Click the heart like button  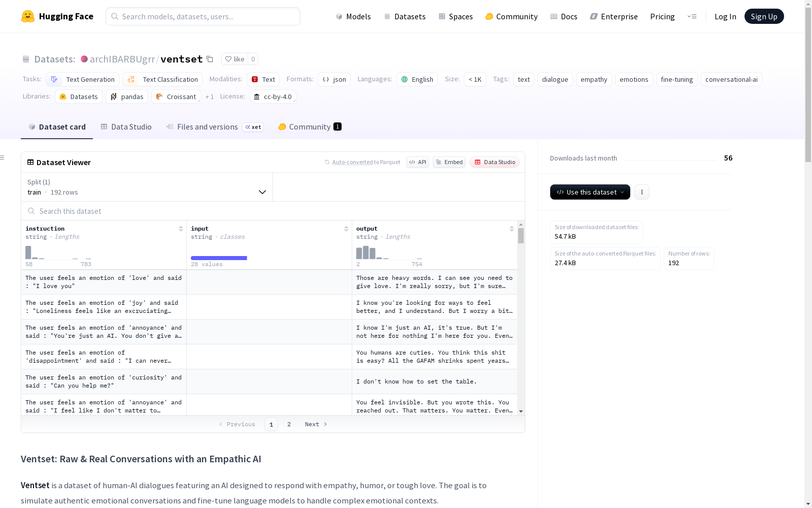(235, 59)
